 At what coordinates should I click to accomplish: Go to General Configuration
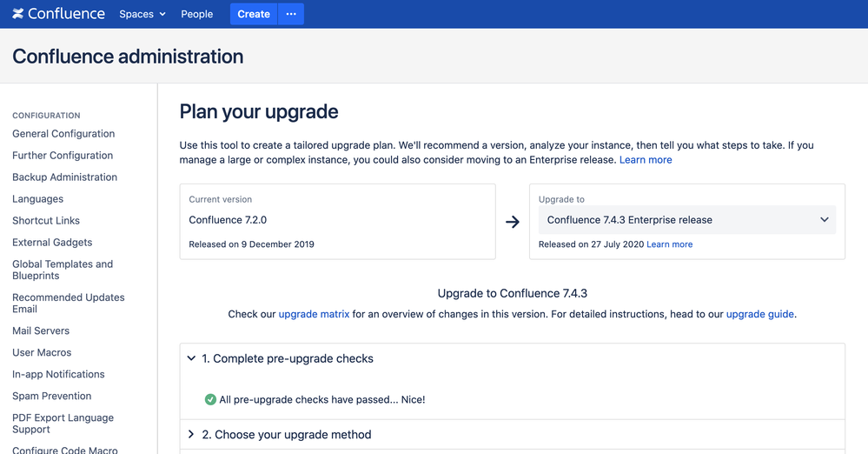click(x=63, y=134)
